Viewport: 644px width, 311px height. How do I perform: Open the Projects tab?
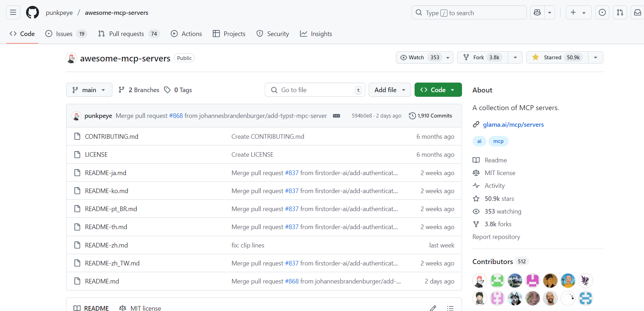point(229,34)
